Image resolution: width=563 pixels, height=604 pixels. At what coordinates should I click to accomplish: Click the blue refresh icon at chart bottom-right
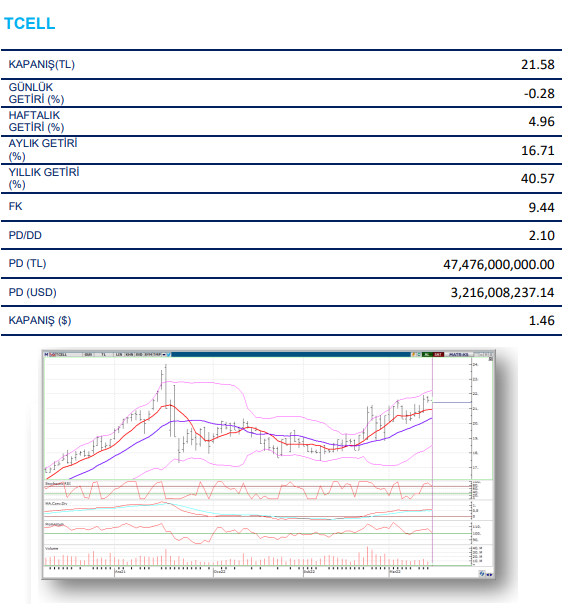tap(482, 574)
